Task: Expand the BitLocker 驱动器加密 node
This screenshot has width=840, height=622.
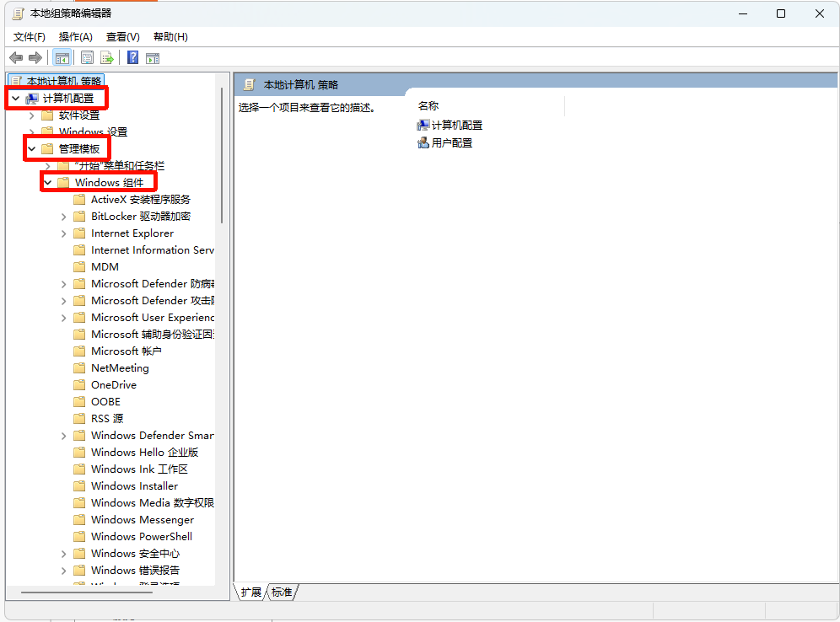Action: click(x=64, y=217)
